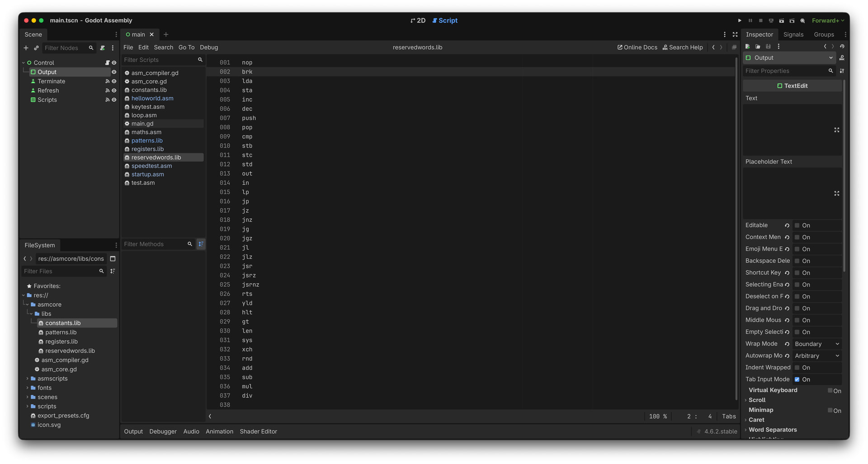The image size is (868, 464).
Task: Hide the Output node with eye icon
Action: tap(114, 72)
